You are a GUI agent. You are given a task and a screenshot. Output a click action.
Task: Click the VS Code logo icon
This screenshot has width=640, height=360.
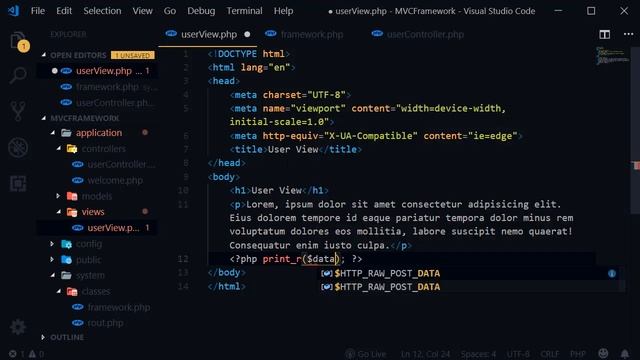point(13,11)
